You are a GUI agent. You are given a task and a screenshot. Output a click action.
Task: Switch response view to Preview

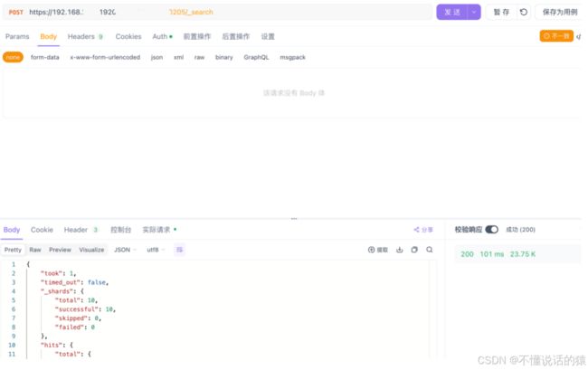pyautogui.click(x=60, y=250)
